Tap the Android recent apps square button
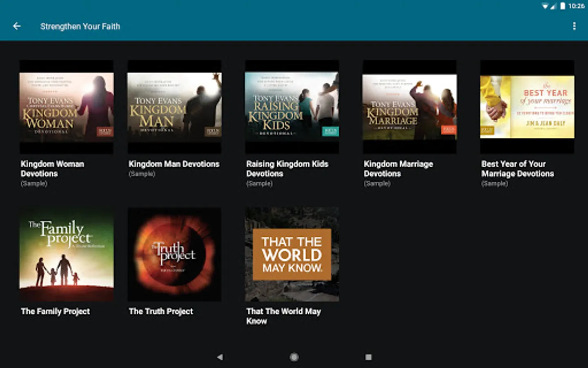The height and width of the screenshot is (368, 588). 368,357
